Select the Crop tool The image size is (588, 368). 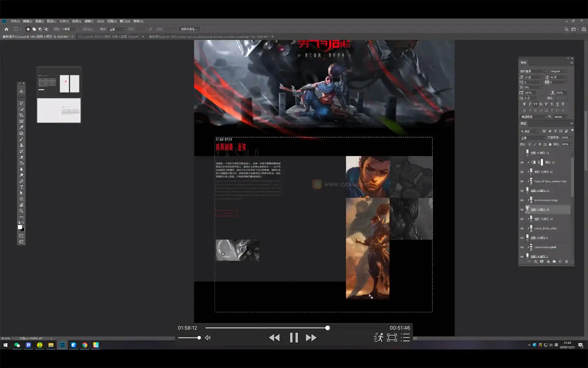pos(21,115)
